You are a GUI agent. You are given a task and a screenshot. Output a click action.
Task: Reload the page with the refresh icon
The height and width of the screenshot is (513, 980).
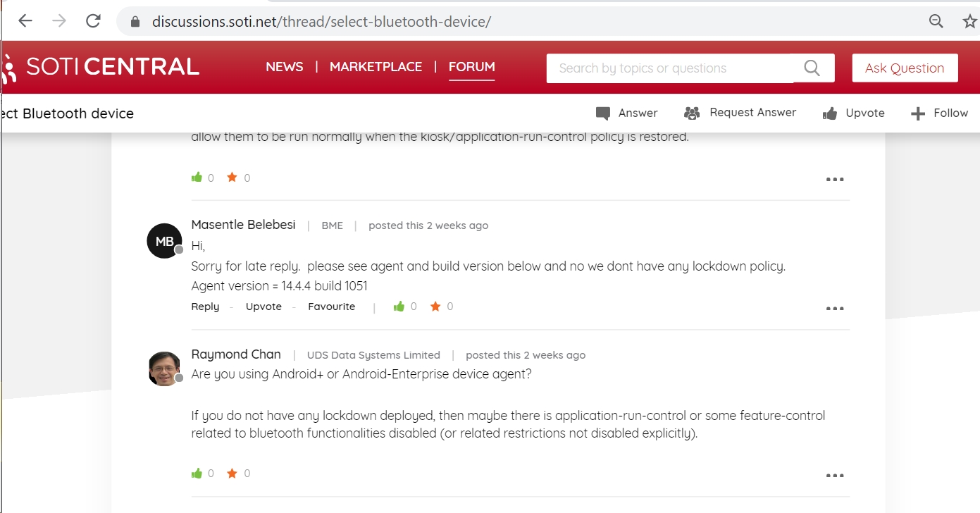pos(93,21)
